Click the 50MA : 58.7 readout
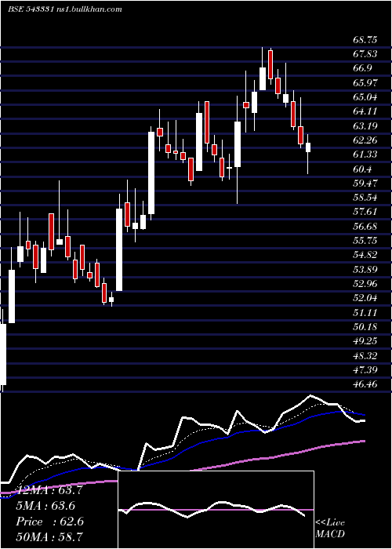This screenshot has height=549, width=392. 50,536
